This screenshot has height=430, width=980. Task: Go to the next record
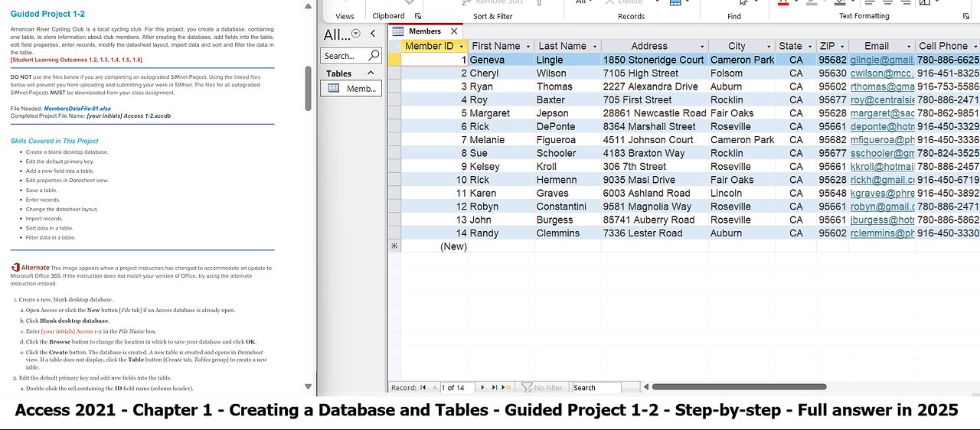pos(484,388)
